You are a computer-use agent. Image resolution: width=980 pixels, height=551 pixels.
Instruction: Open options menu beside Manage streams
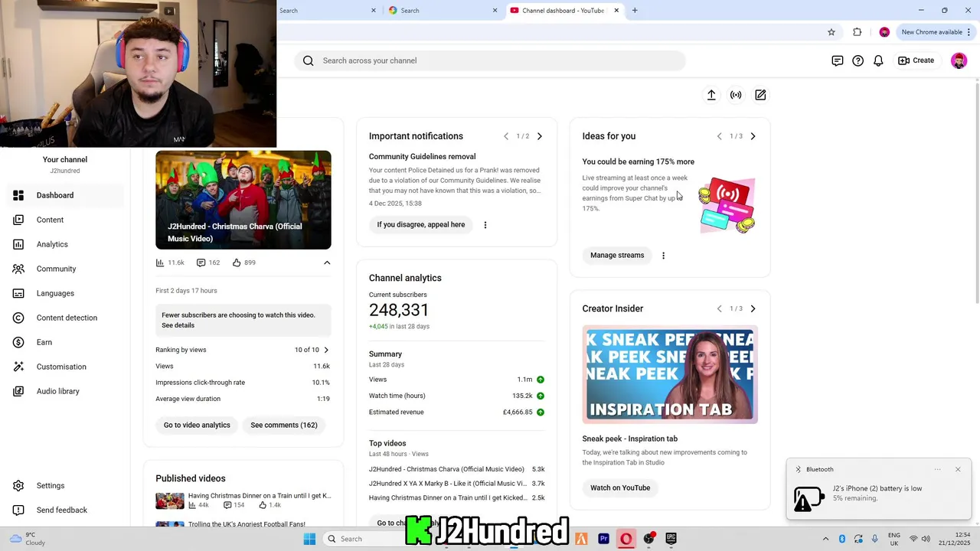[663, 256]
